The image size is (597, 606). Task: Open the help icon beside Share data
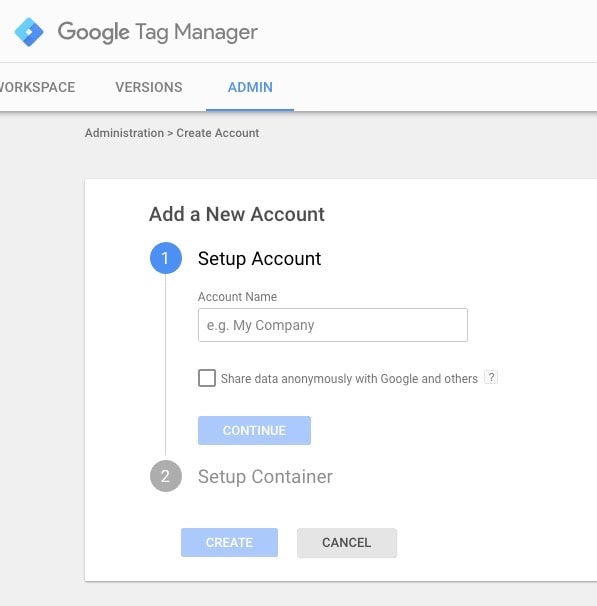click(491, 377)
